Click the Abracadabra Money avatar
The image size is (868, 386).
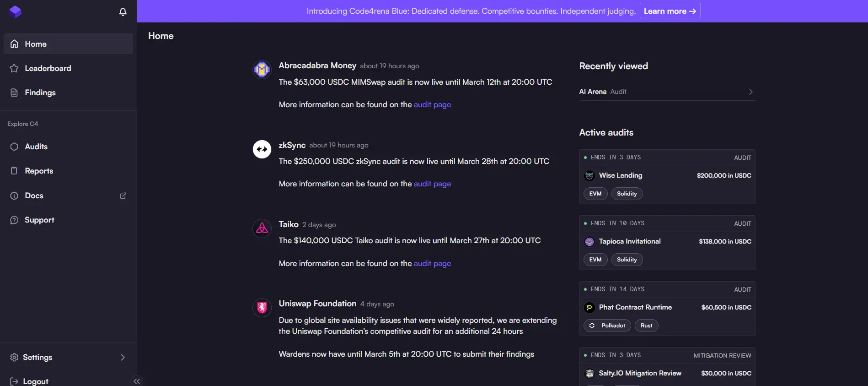(262, 70)
